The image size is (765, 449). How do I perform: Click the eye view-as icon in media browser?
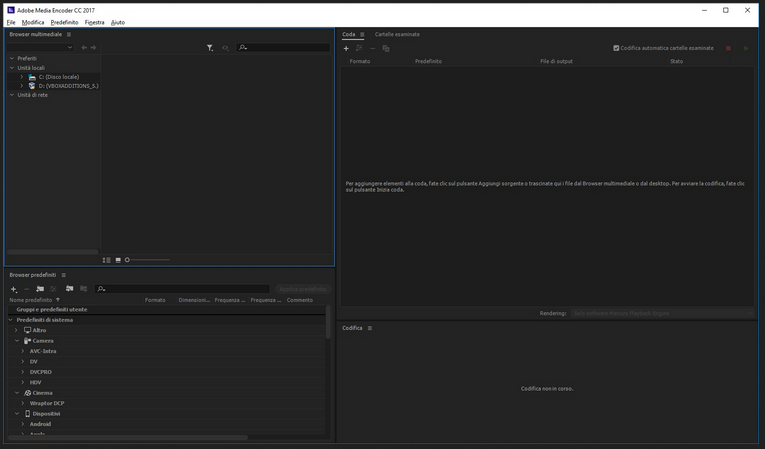[x=225, y=48]
